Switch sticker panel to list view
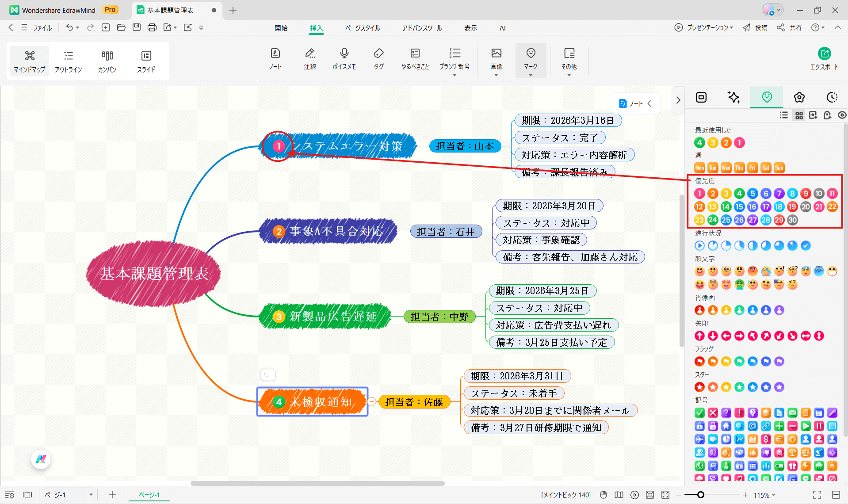 tap(783, 115)
